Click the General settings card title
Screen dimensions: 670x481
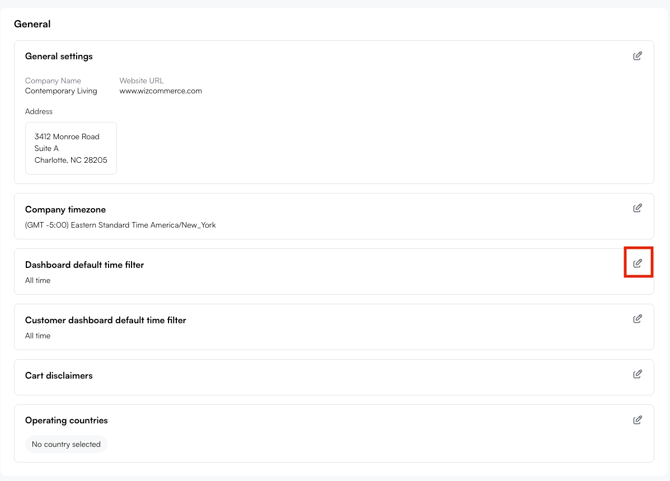coord(59,57)
